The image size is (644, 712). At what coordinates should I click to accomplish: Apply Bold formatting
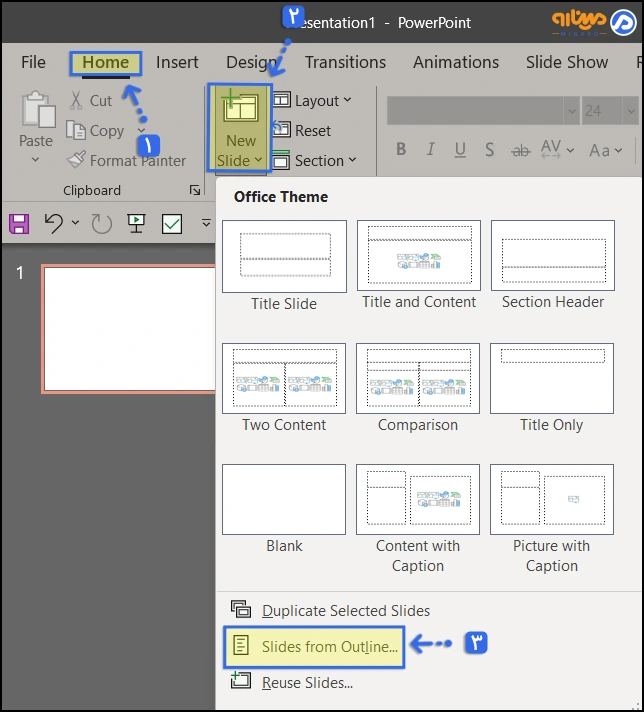point(401,149)
